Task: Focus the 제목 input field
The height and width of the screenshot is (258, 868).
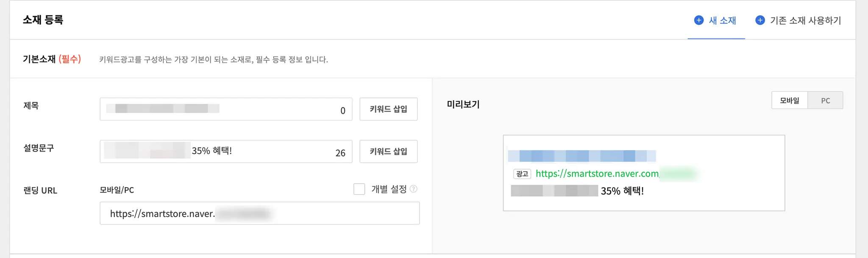Action: coord(220,109)
